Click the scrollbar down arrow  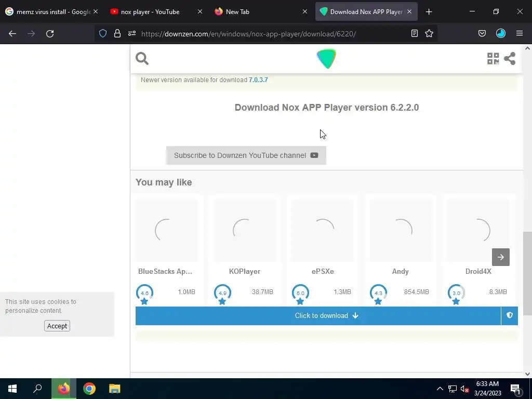tap(527, 374)
